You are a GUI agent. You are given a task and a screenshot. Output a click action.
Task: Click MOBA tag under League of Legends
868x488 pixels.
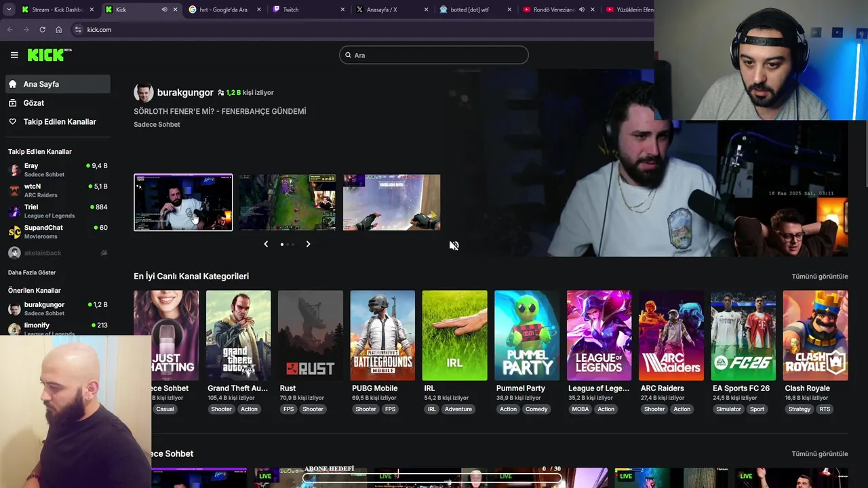[580, 409]
